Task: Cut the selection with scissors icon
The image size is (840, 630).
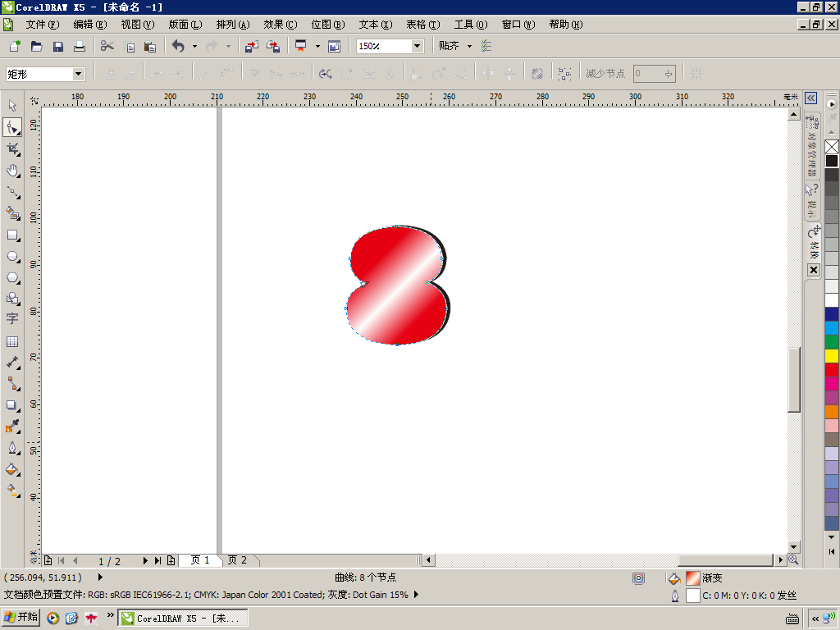Action: (x=107, y=46)
